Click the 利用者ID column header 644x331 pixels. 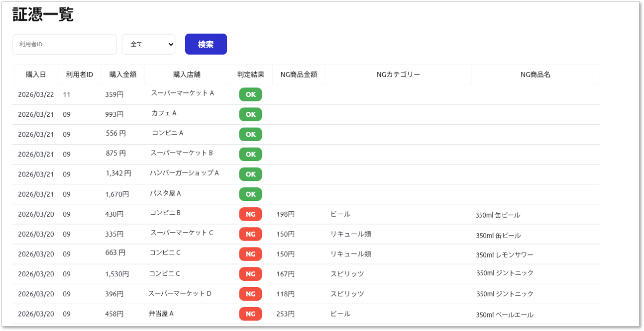click(80, 75)
